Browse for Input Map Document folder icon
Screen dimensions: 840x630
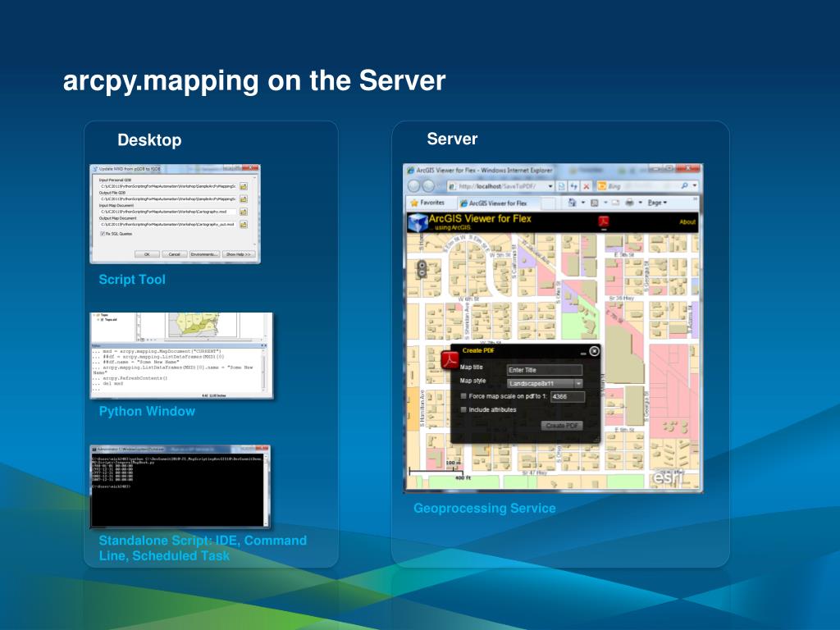point(244,212)
